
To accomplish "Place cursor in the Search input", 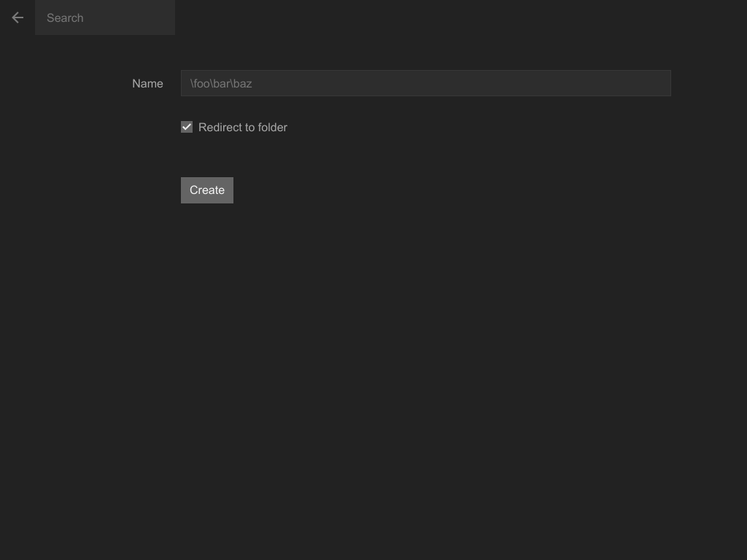I will pyautogui.click(x=105, y=17).
